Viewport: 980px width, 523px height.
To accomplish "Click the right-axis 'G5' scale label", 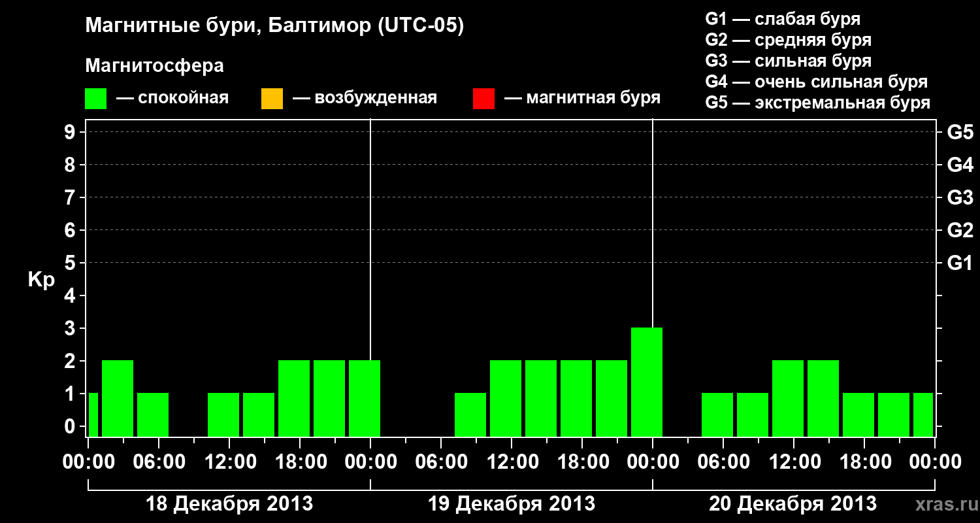I will [960, 132].
